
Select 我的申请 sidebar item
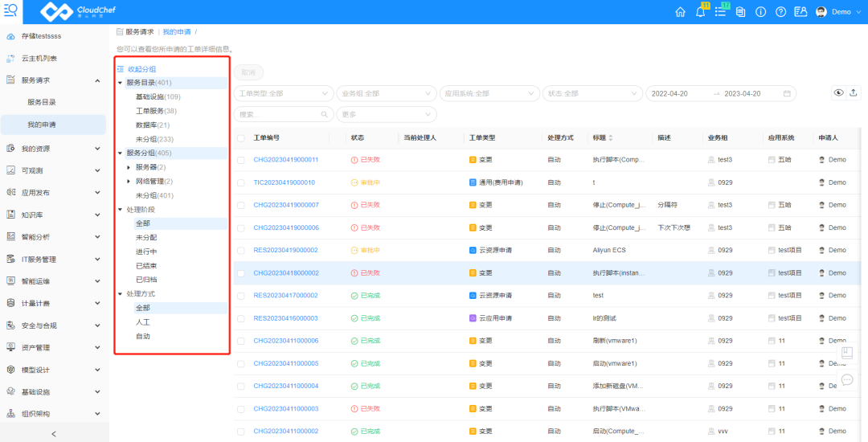pos(53,125)
